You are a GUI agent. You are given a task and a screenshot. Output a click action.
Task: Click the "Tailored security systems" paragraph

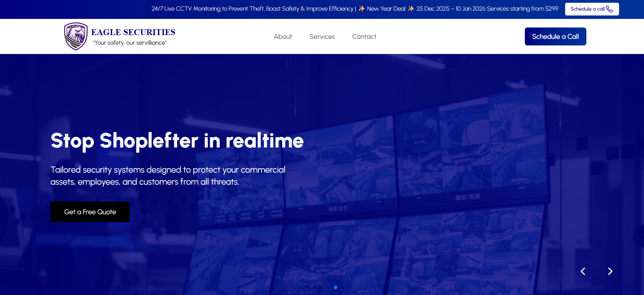pos(168,176)
